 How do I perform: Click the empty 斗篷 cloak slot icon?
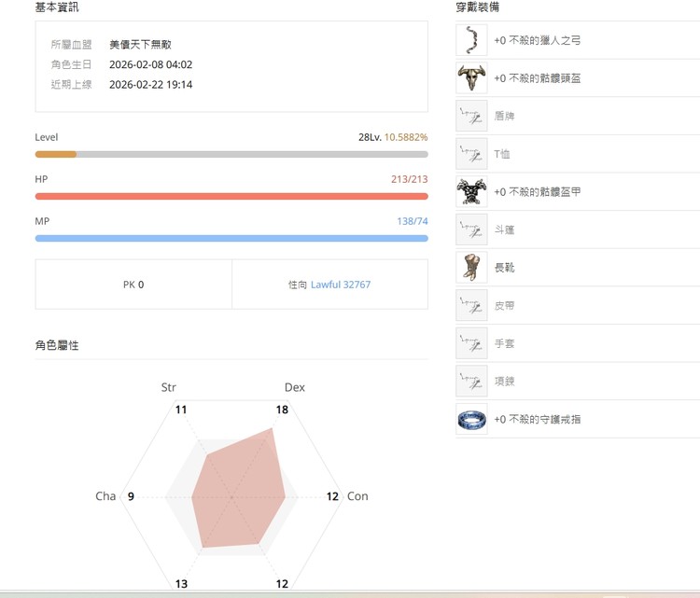coord(472,229)
